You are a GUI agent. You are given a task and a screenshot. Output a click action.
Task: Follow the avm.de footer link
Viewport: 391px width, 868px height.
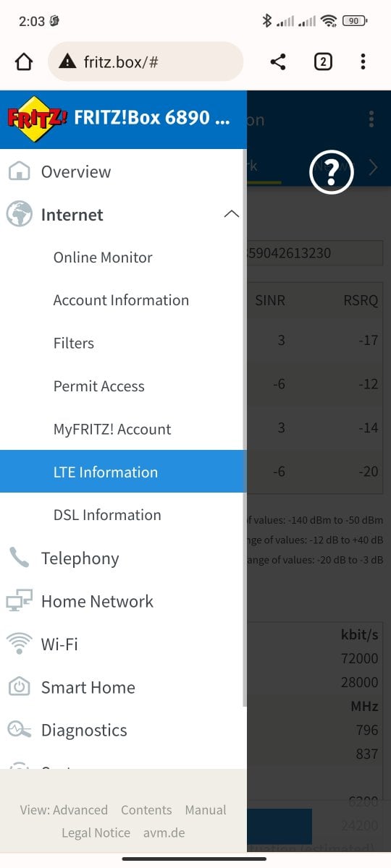(164, 833)
